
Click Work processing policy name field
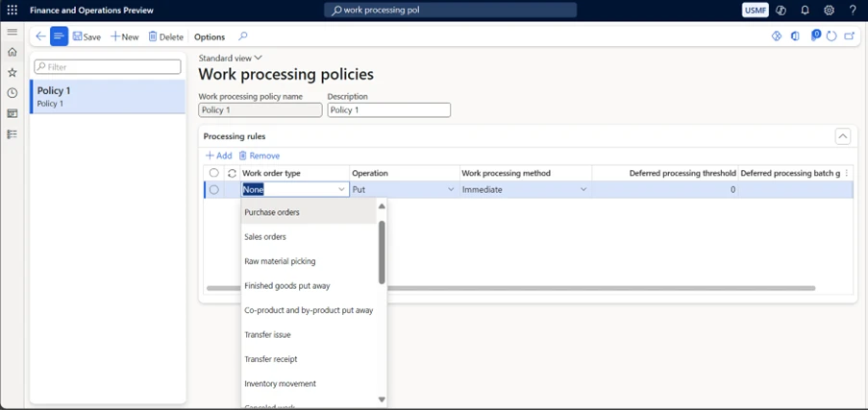point(260,110)
